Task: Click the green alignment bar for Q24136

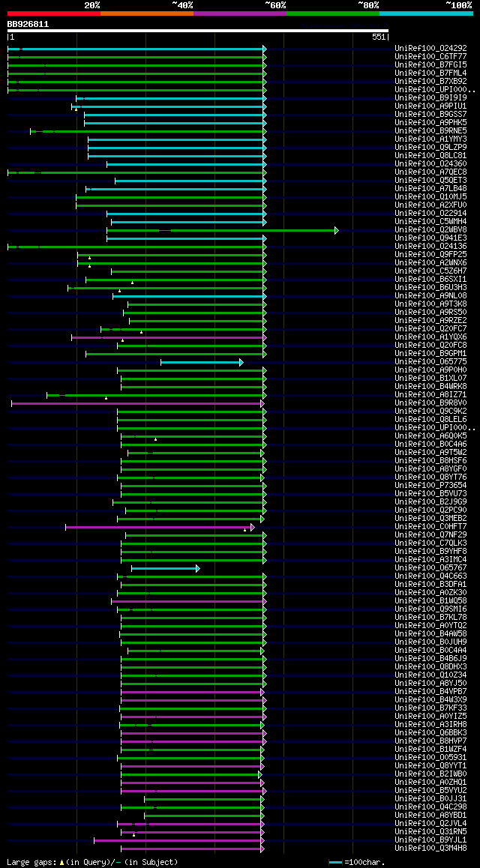Action: tap(136, 247)
